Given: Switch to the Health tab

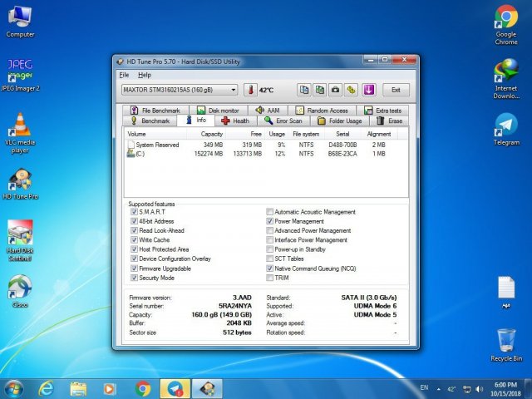Looking at the screenshot, I should (x=235, y=121).
